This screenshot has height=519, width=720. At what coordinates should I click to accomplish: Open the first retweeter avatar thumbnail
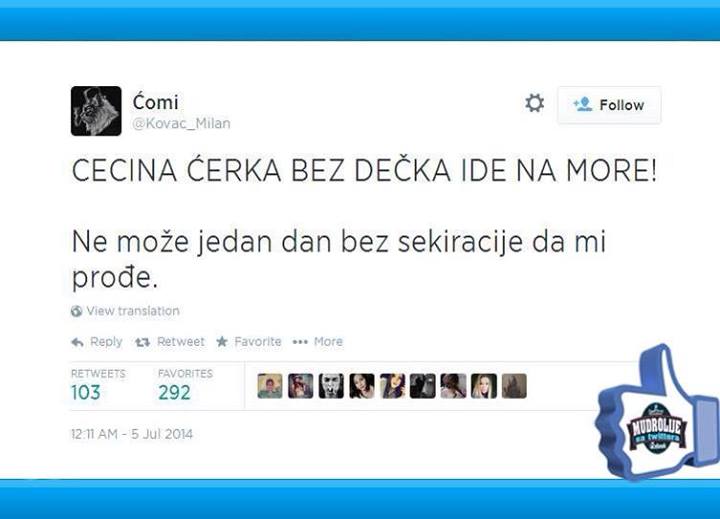pos(270,386)
